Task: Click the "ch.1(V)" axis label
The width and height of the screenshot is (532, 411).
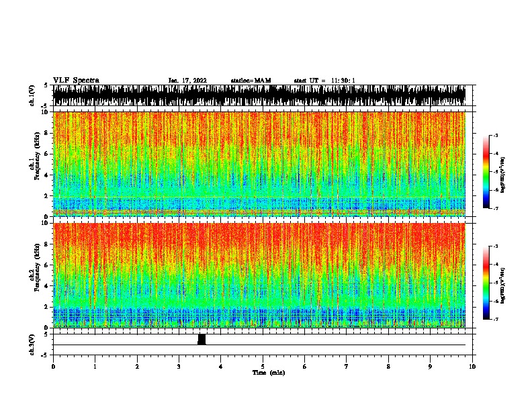Action: (32, 95)
